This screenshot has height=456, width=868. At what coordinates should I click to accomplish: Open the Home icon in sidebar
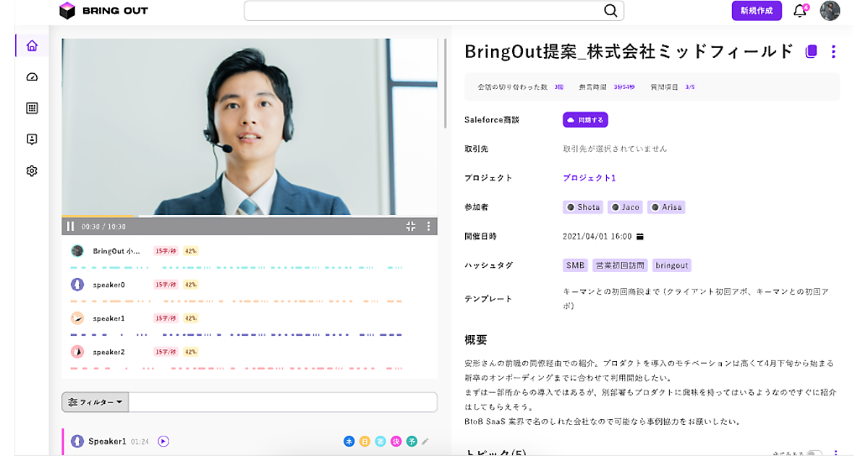pyautogui.click(x=32, y=46)
